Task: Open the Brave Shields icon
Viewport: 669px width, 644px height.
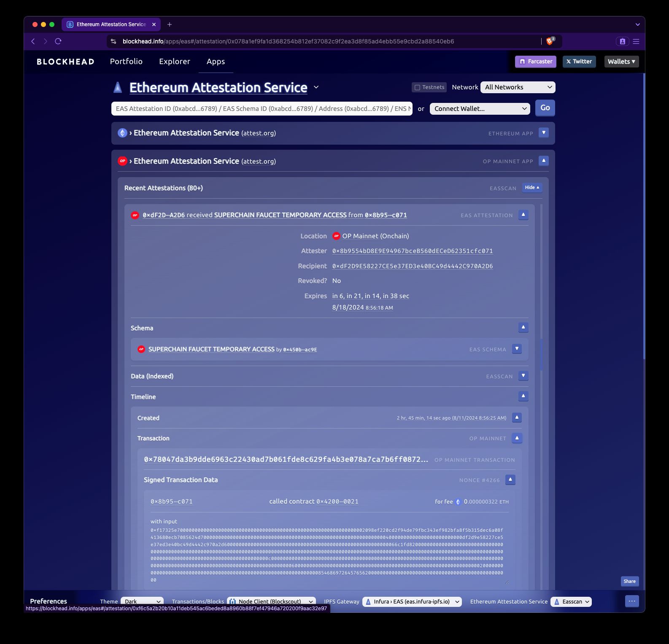Action: (550, 41)
